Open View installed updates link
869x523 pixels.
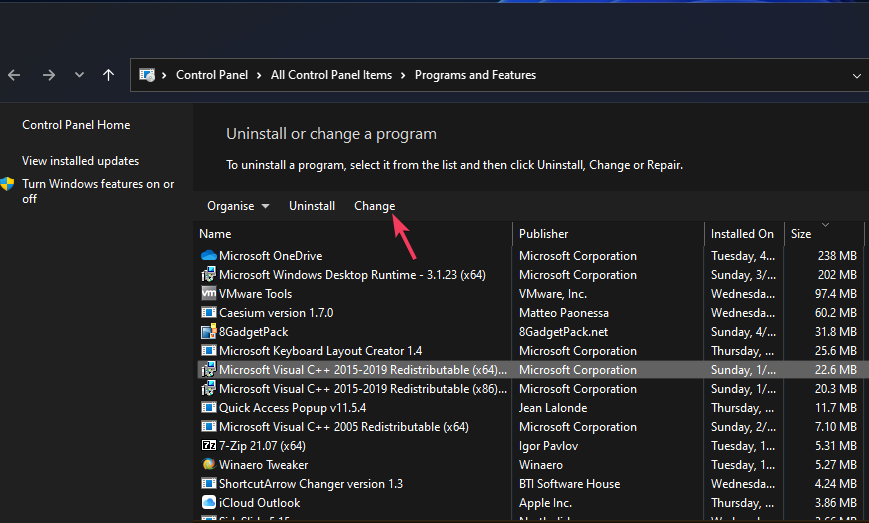pos(80,161)
